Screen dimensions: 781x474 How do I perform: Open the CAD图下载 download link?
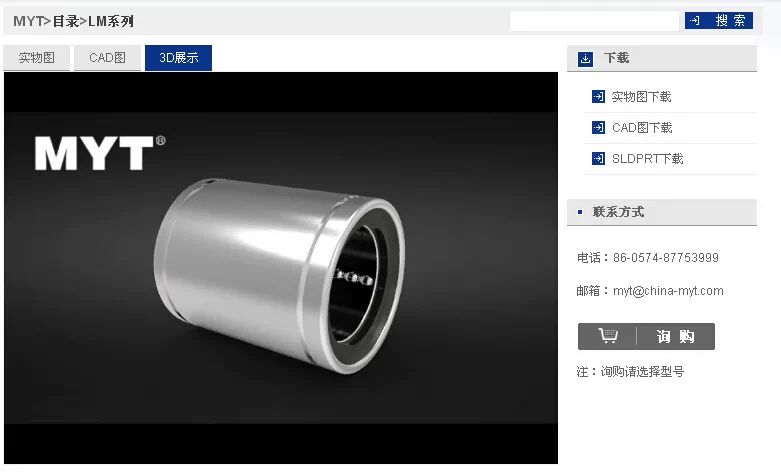642,127
